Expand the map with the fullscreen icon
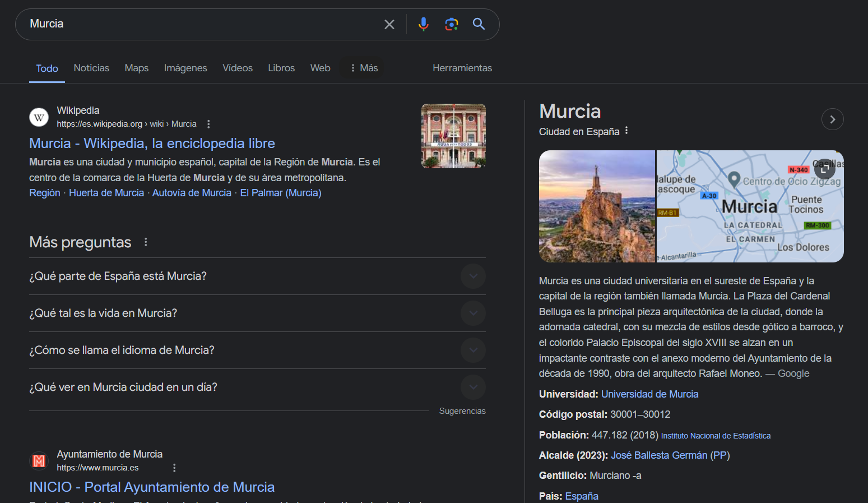Viewport: 868px width, 503px height. (825, 168)
